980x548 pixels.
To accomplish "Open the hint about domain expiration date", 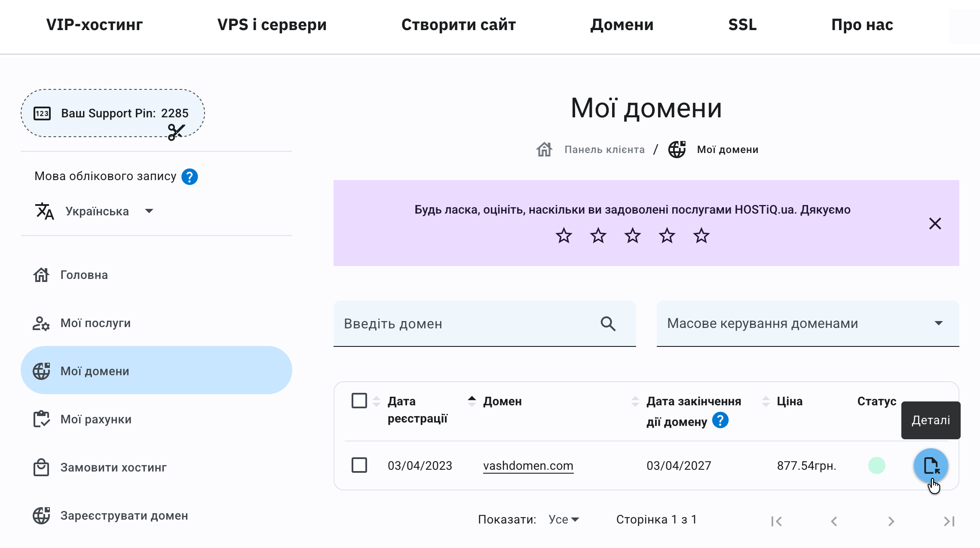I will [x=721, y=421].
